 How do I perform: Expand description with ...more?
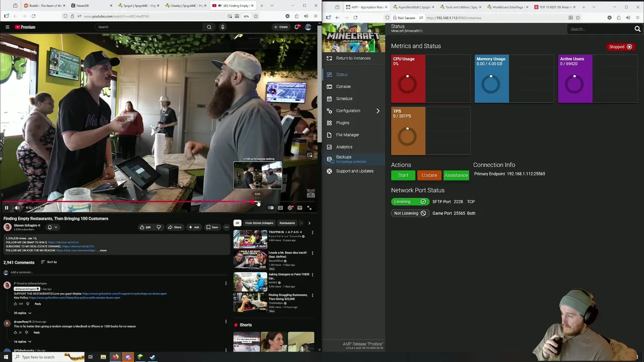click(x=102, y=250)
